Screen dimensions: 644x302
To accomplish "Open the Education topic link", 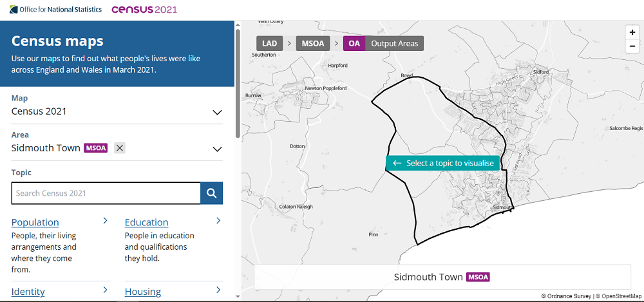I will pos(146,222).
